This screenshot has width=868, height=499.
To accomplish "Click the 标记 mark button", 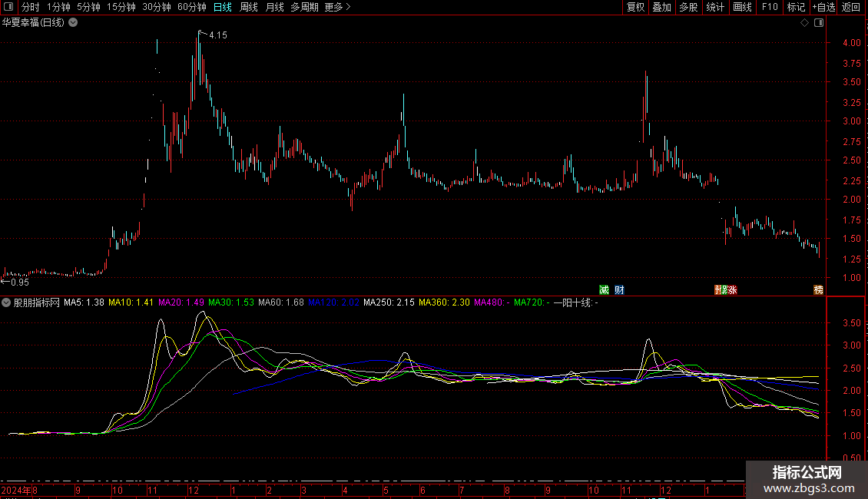I will click(x=796, y=7).
